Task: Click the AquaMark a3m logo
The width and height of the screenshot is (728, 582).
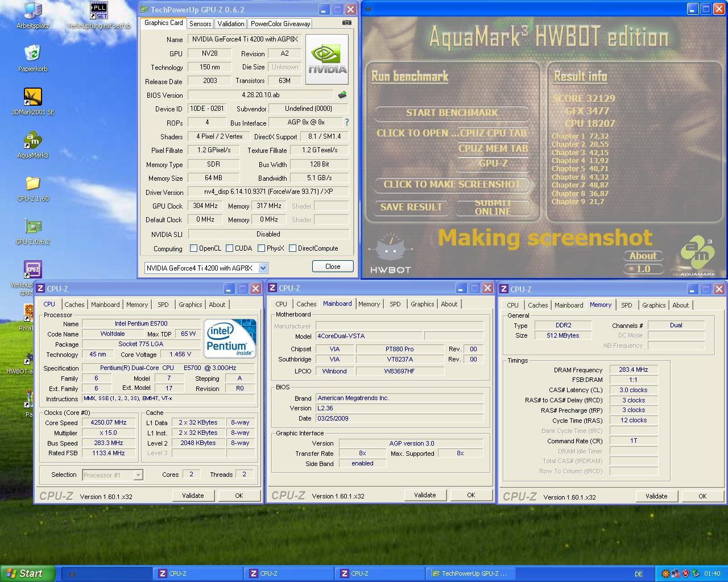Action: pos(697,256)
